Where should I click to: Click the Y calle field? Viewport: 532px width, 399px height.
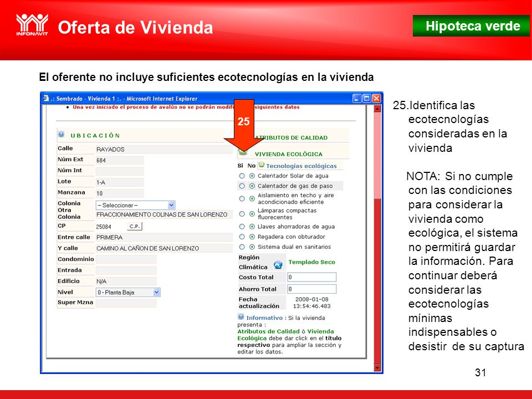[164, 248]
